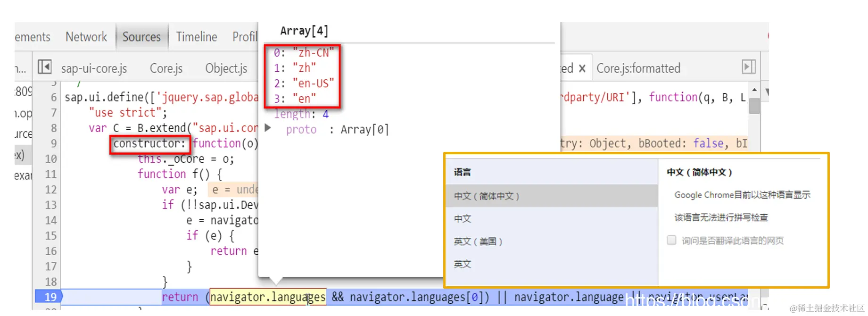Viewport: 868px width, 316px height.
Task: Click the vertical scrollbar thumb in editor
Action: [x=754, y=105]
